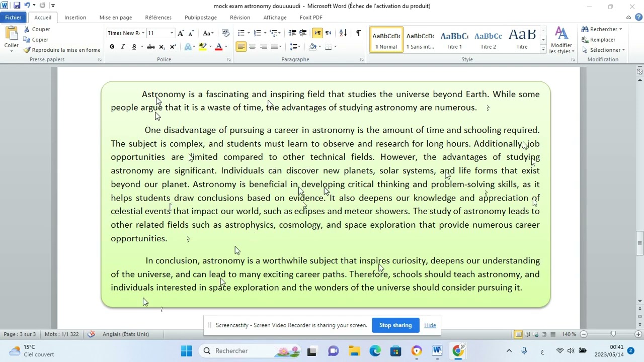644x362 pixels.
Task: Apply strikethrough formatting (abc)
Action: click(x=150, y=47)
